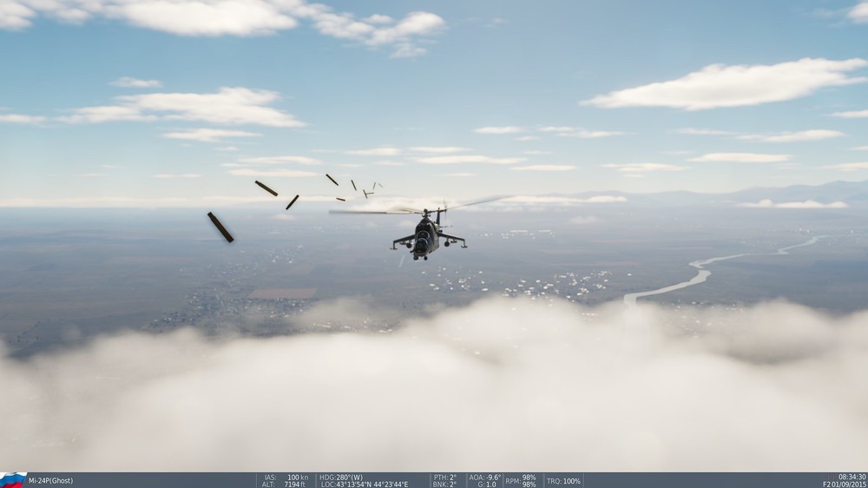Click the HDG 280°(W) heading readout
The height and width of the screenshot is (488, 868).
point(341,477)
